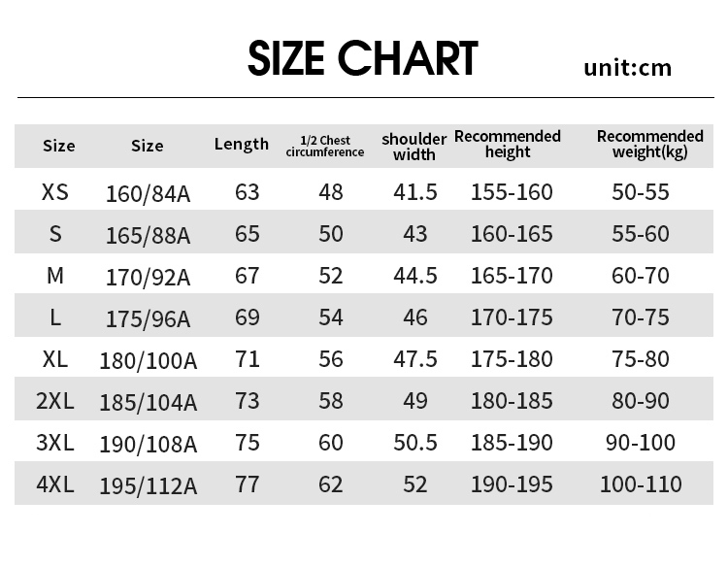This screenshot has width=728, height=567.
Task: Click shoulder width value 41.5
Action: point(414,192)
